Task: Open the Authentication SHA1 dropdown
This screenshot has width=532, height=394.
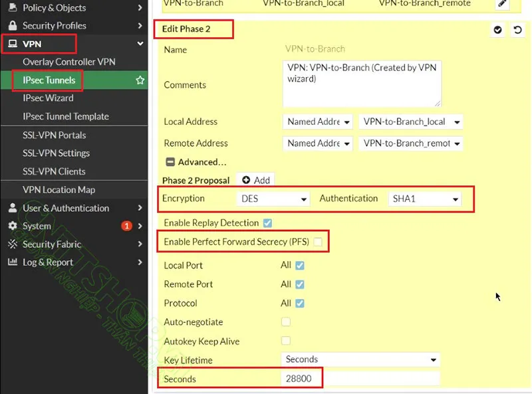Action: click(424, 199)
